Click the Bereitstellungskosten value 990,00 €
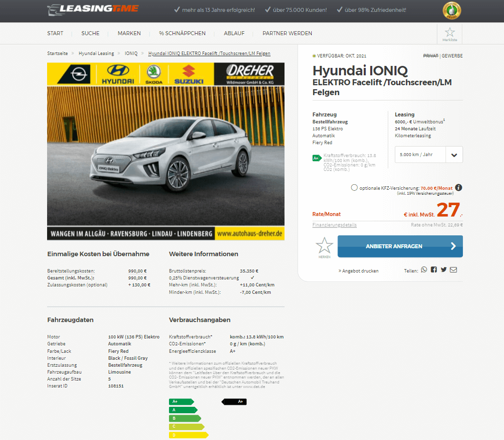The image size is (504, 440). [x=137, y=271]
